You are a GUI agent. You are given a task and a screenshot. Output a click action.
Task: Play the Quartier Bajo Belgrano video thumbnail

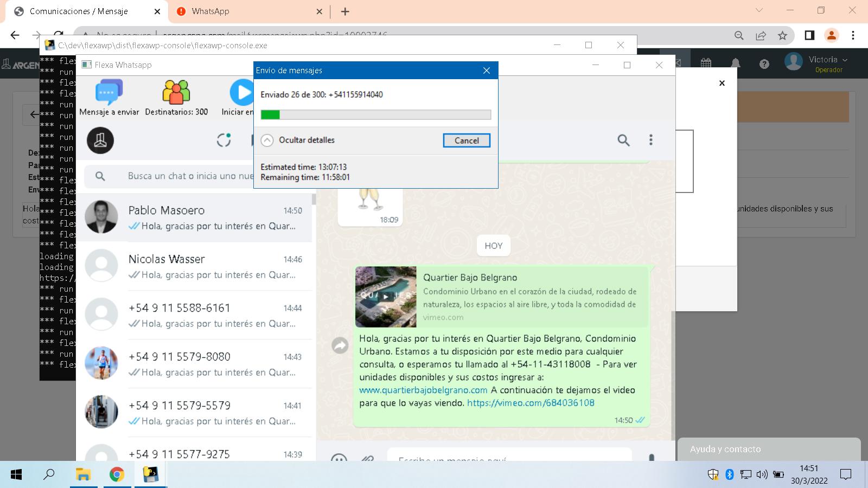[x=386, y=297]
